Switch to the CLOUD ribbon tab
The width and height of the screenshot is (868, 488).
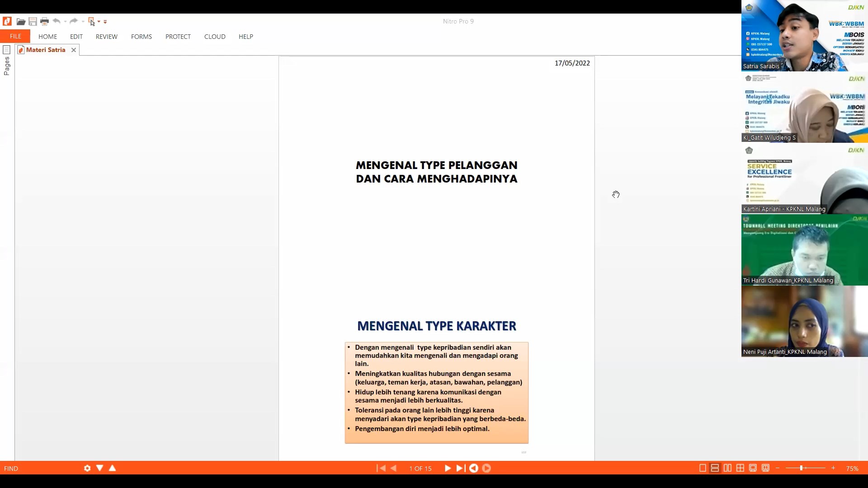pos(215,37)
